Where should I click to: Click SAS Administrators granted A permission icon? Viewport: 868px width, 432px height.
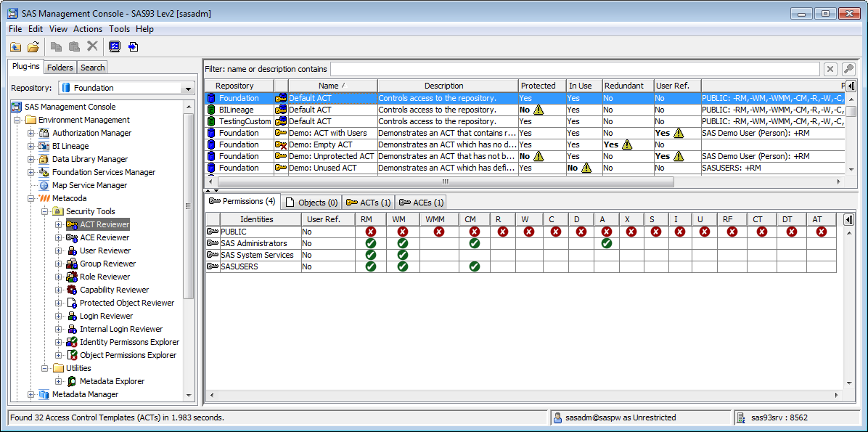click(x=607, y=243)
